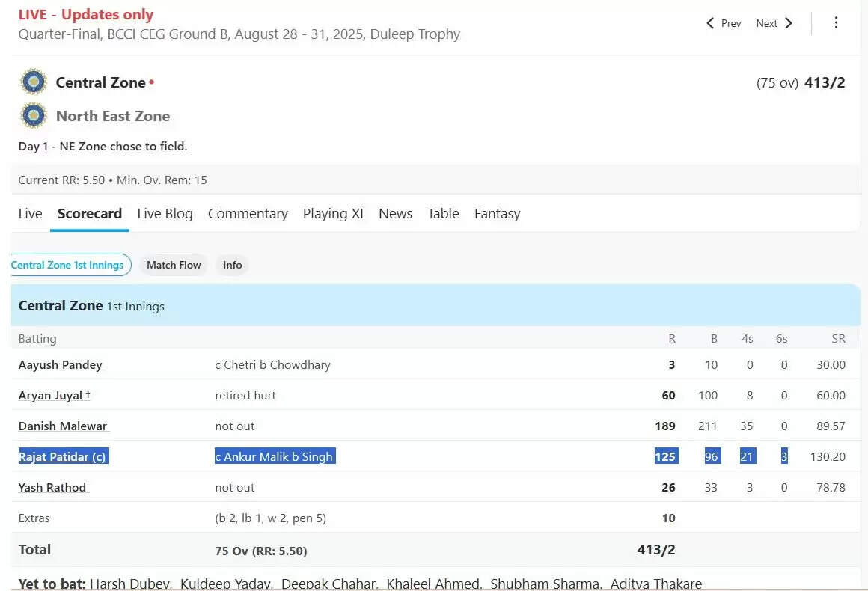The width and height of the screenshot is (868, 591).
Task: Click Khaleel Ahmed in Yet to bat list
Action: (434, 584)
